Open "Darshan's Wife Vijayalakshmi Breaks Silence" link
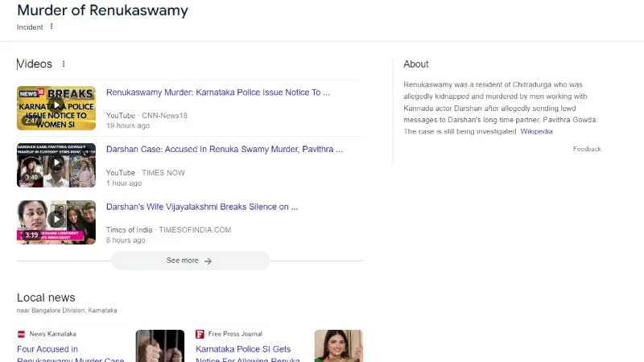The width and height of the screenshot is (644, 362). click(x=202, y=207)
